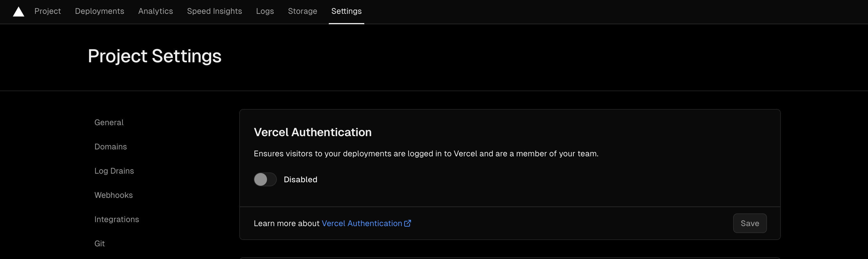Go to the Analytics tab
Image resolution: width=868 pixels, height=259 pixels.
(x=155, y=11)
